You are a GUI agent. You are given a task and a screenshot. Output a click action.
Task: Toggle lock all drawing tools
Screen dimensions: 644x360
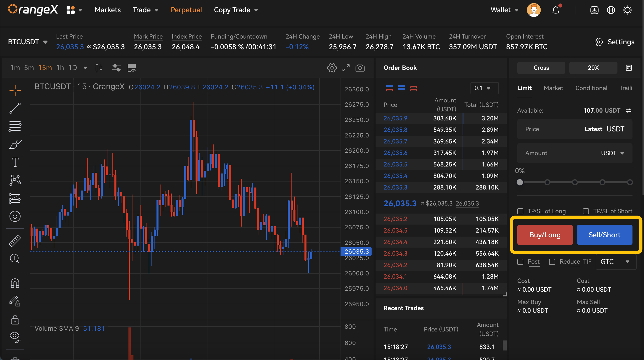pyautogui.click(x=15, y=319)
